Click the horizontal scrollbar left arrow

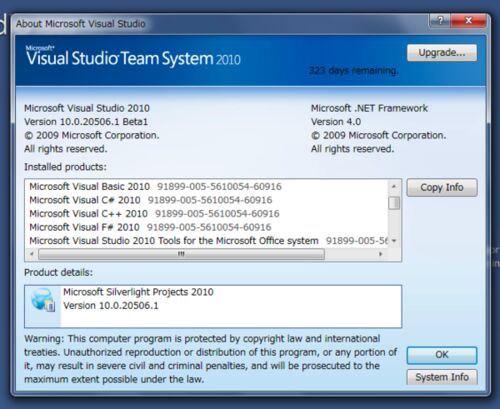click(32, 254)
